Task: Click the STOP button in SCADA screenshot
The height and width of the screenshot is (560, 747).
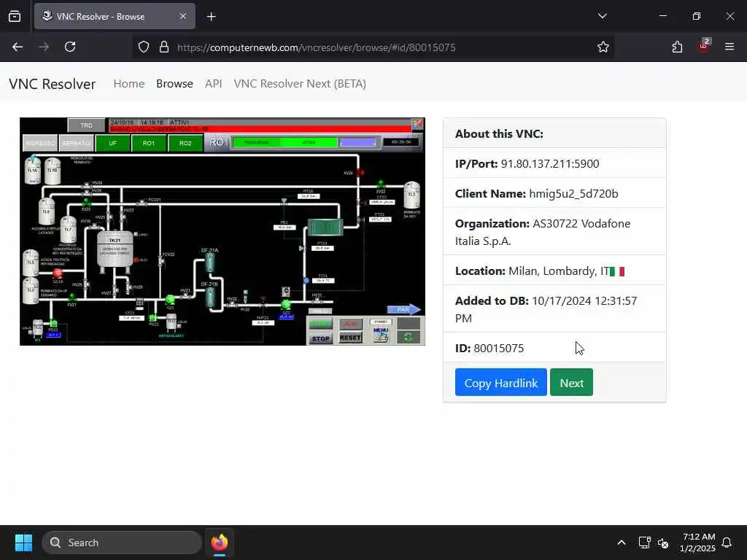Action: (321, 338)
